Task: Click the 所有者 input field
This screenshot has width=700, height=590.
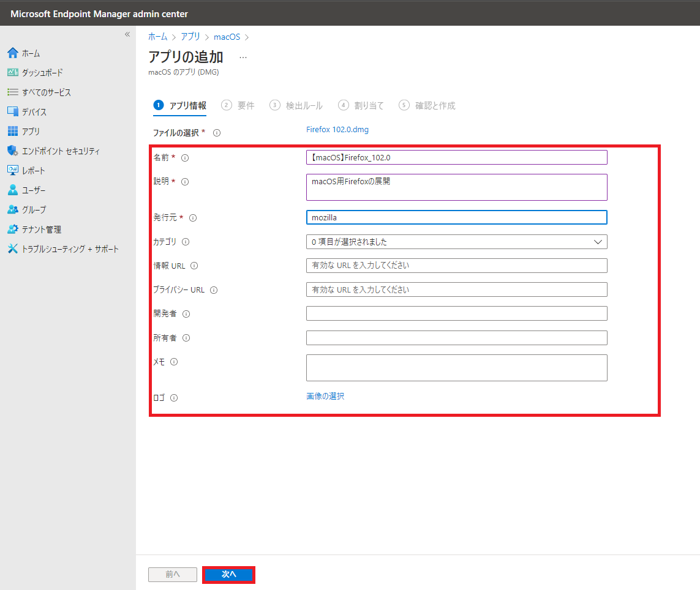Action: [x=456, y=338]
